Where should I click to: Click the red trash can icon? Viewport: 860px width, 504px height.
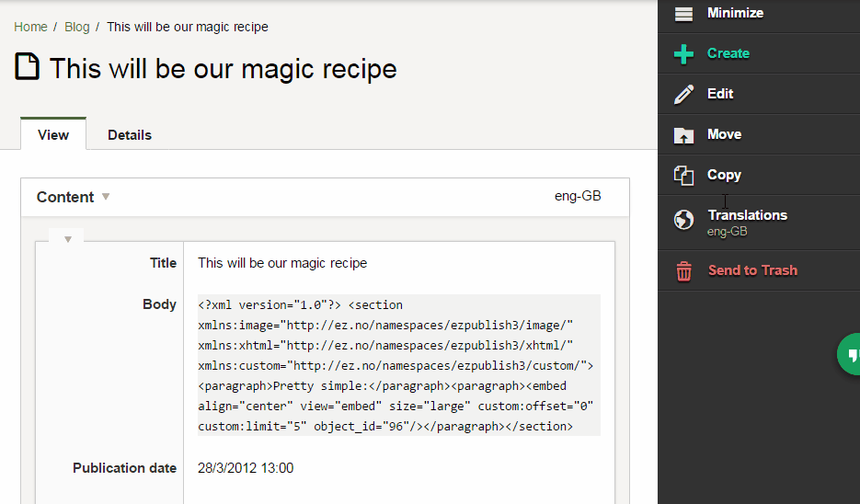tap(683, 271)
